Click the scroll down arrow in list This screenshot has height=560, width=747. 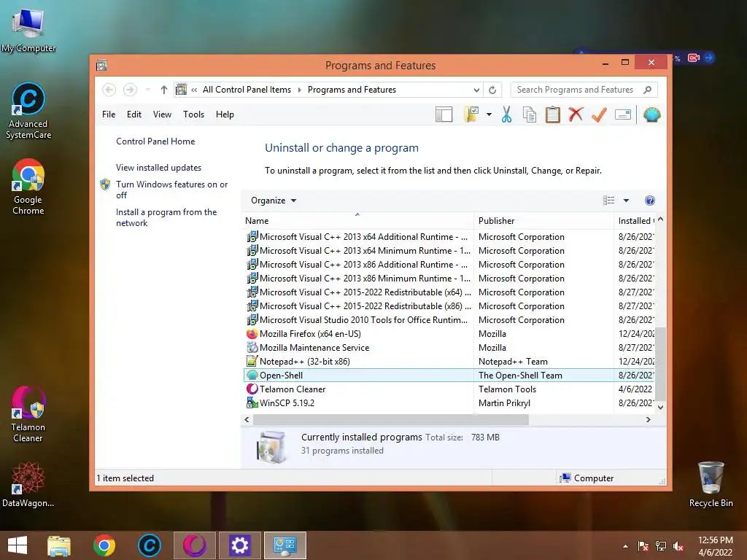click(660, 407)
